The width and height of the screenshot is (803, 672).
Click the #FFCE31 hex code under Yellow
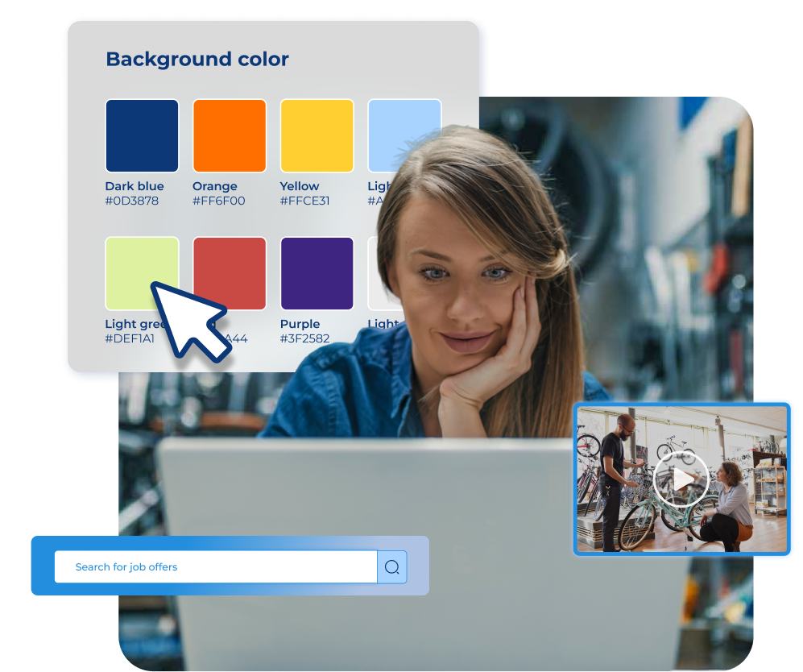[x=304, y=201]
